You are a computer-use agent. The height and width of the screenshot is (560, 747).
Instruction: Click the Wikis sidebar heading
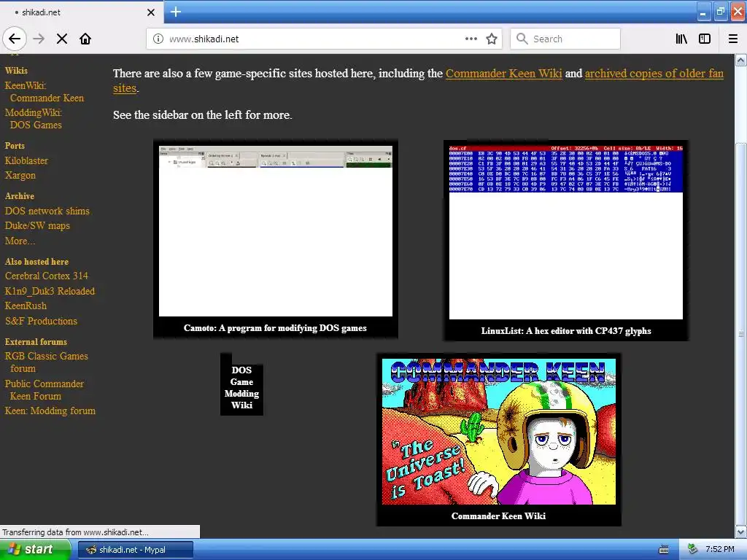(16, 71)
